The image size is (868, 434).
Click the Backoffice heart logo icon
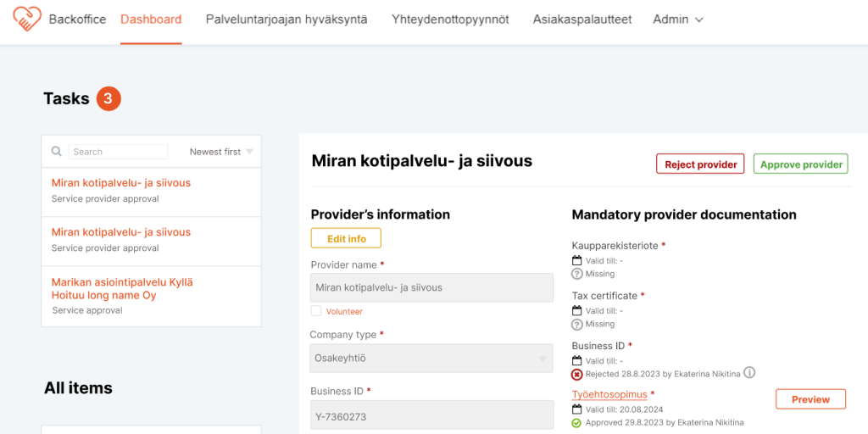tap(26, 19)
